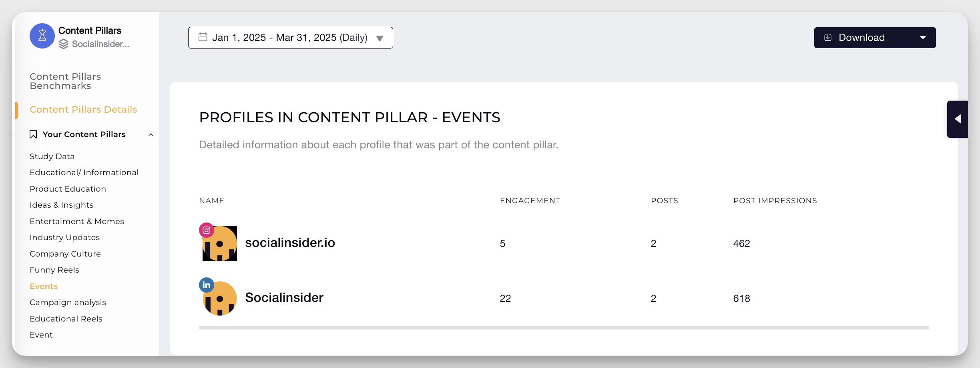Screen dimensions: 980x368
Task: Click impressions value 462
Action: click(741, 243)
